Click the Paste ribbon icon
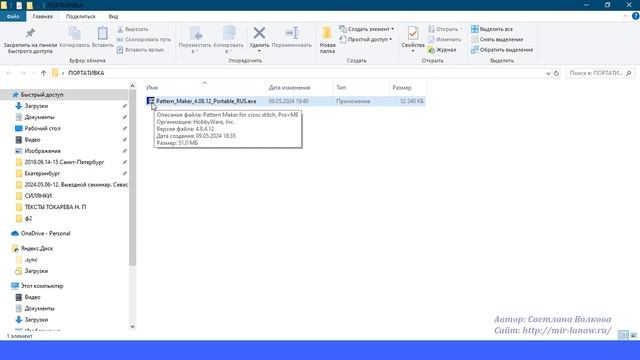The width and height of the screenshot is (640, 360). point(102,37)
